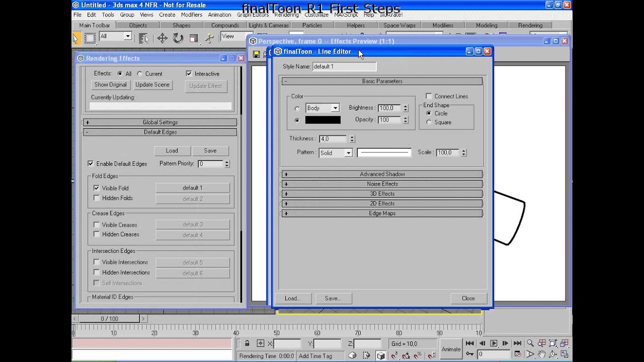Activate rectangular selection region tool
Screen dimensions: 644x362
pos(90,38)
